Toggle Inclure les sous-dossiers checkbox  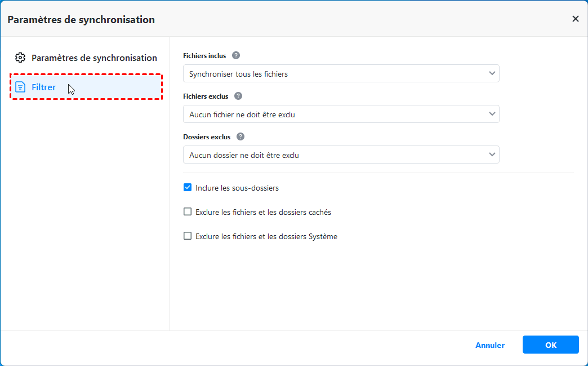point(188,188)
